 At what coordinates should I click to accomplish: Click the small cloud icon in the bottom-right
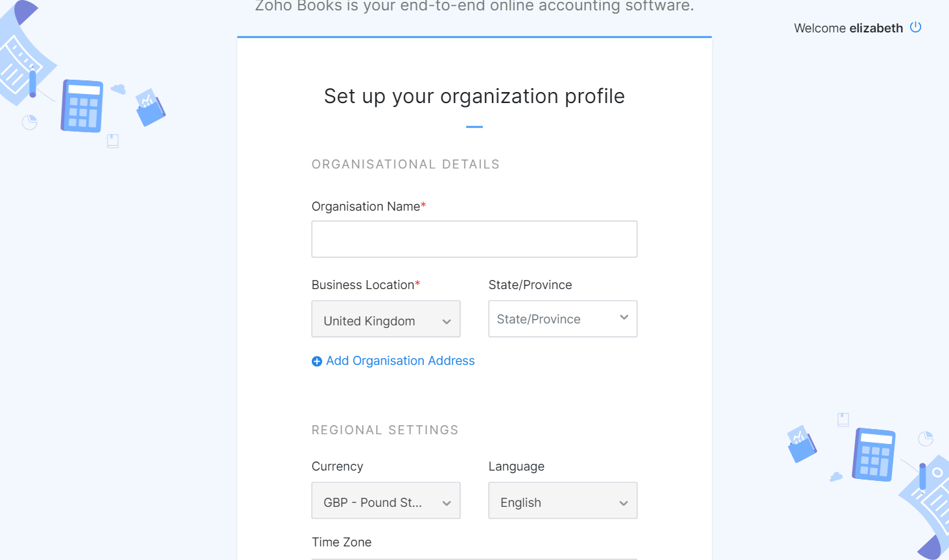coord(836,477)
